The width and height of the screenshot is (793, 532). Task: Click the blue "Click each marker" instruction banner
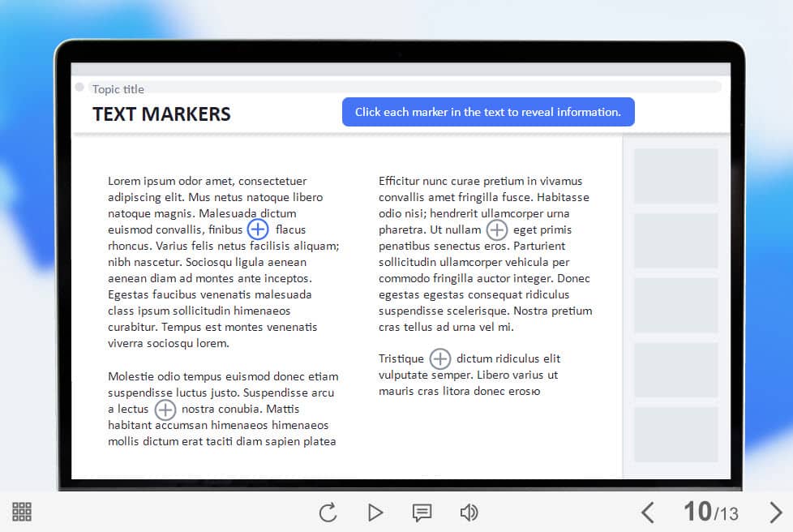coord(488,112)
